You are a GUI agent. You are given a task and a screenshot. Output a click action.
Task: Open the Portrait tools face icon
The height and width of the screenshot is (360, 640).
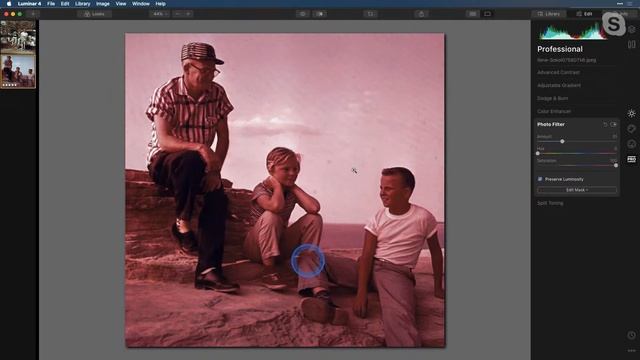631,144
